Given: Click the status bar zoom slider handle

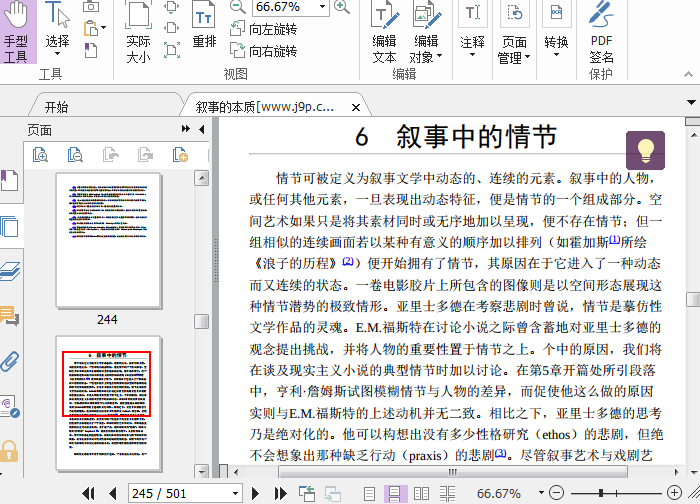Looking at the screenshot, I should pyautogui.click(x=601, y=493).
